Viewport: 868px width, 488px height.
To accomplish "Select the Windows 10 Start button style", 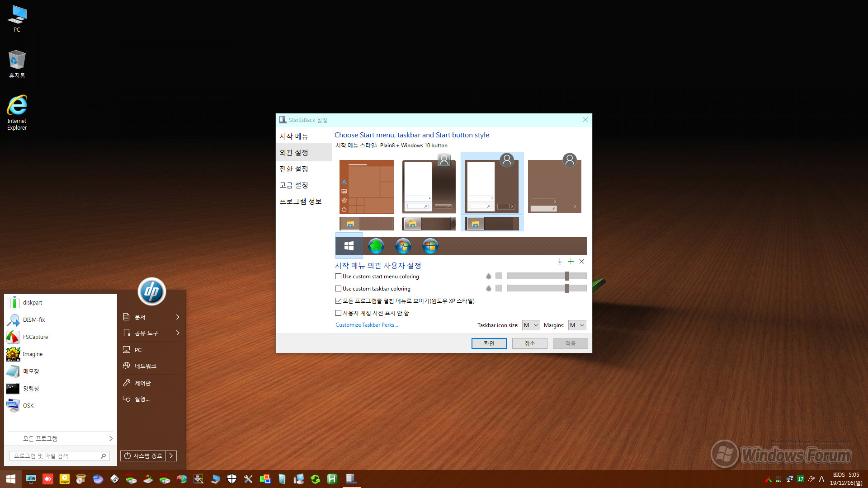I will click(349, 246).
